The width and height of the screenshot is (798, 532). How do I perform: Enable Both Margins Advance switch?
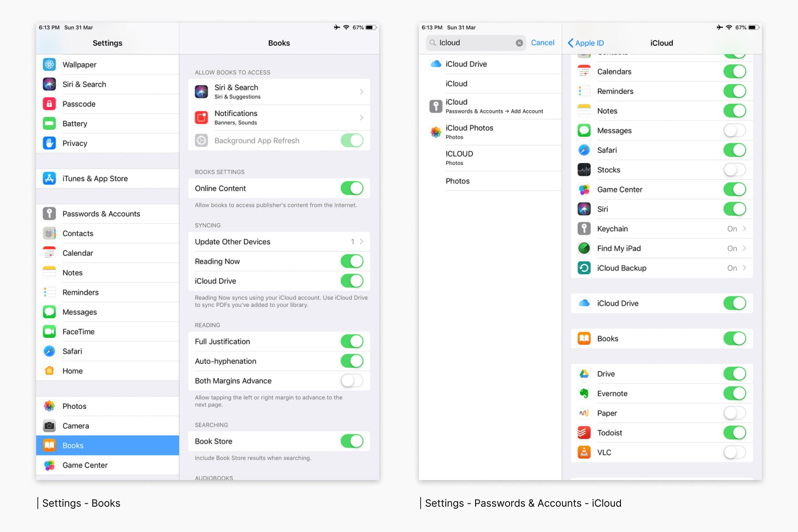coord(352,381)
